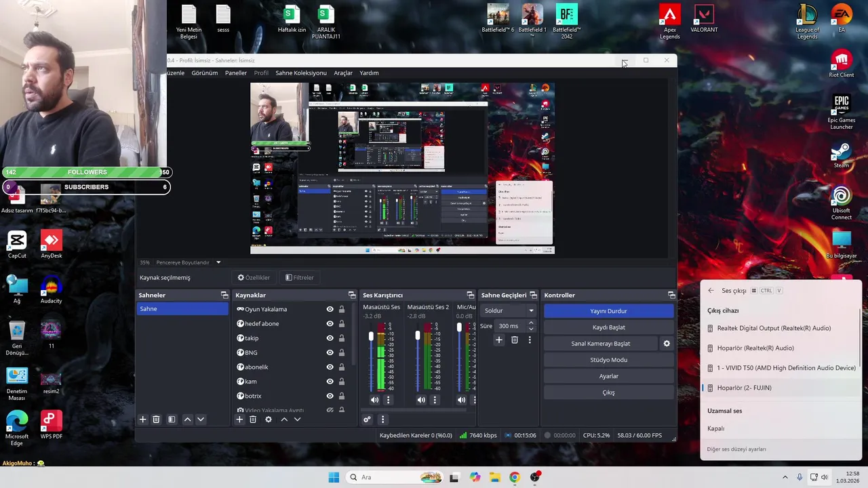Enable Stüdyo Modu button
Image resolution: width=868 pixels, height=488 pixels.
point(608,360)
